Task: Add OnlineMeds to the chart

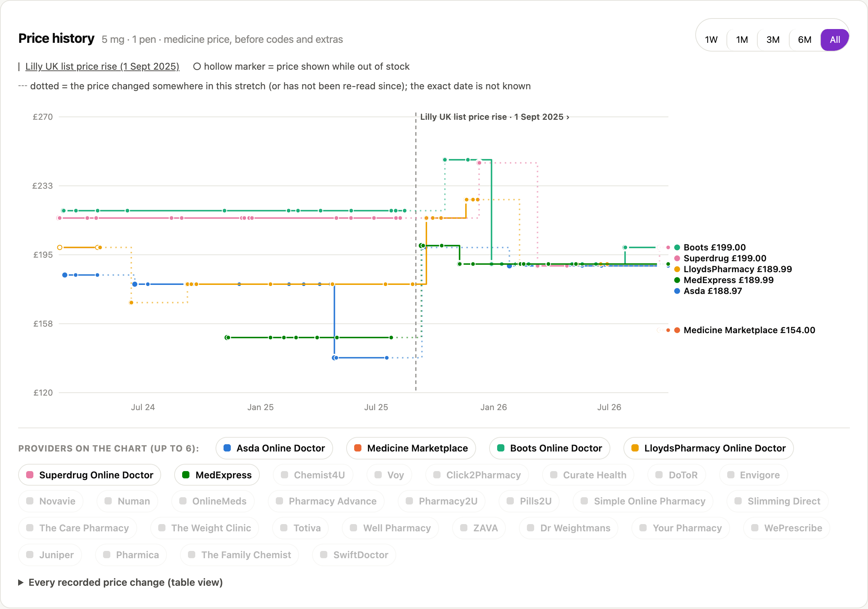Action: coord(213,501)
